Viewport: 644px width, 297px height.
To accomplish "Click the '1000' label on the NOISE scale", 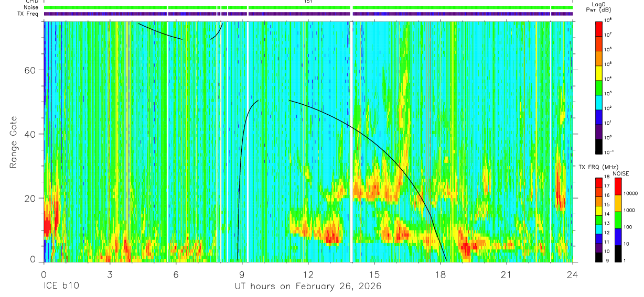I will 629,210.
